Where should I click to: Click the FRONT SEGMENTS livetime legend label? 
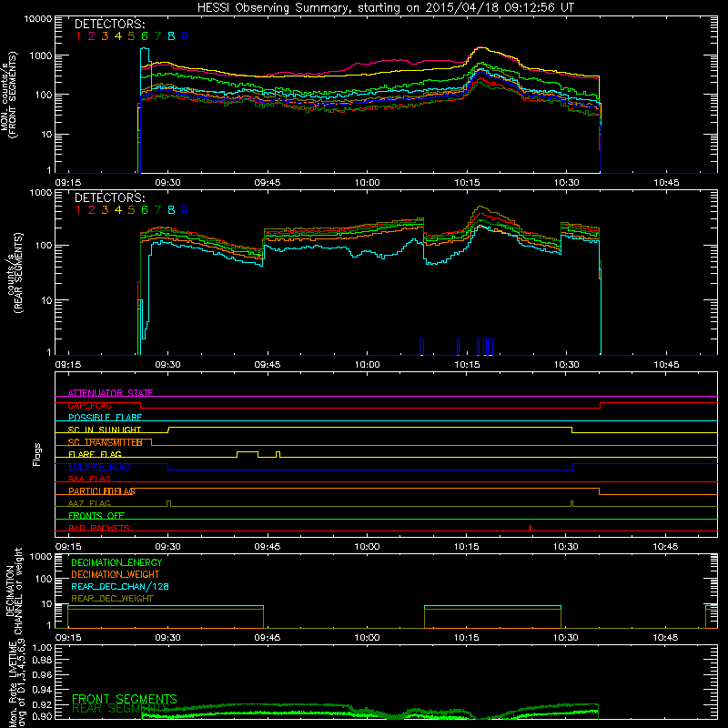click(125, 699)
